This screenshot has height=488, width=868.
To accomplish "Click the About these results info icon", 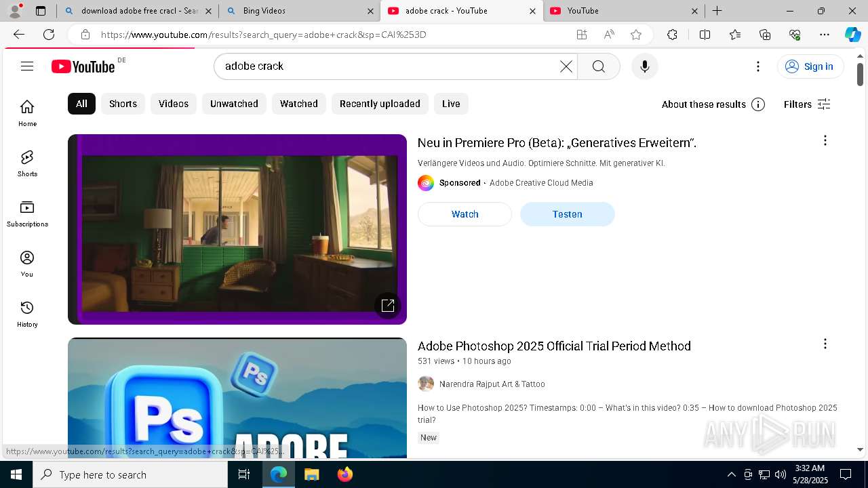I will (x=758, y=104).
